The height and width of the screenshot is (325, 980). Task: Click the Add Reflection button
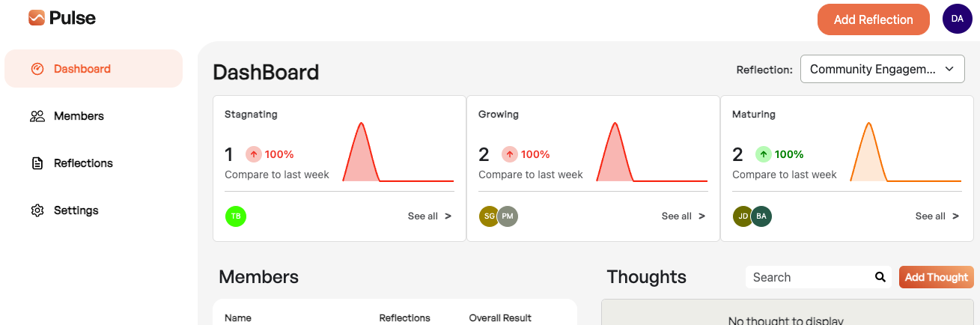pos(874,19)
